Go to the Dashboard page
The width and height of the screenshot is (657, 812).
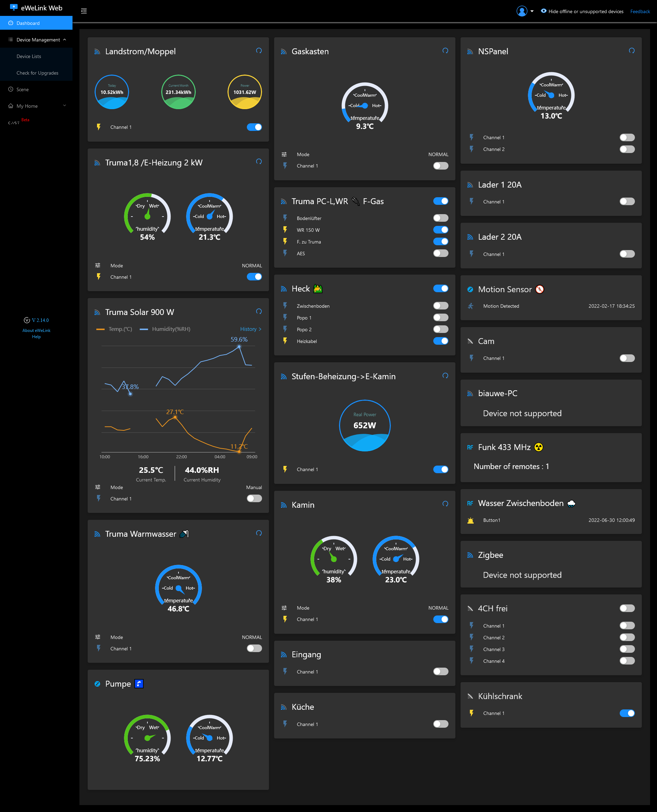point(36,23)
